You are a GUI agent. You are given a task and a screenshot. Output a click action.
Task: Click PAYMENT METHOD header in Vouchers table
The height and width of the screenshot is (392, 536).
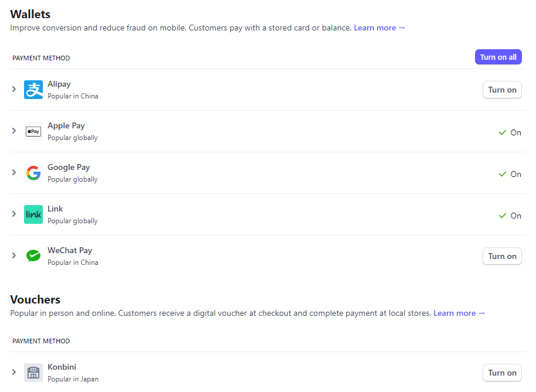41,341
